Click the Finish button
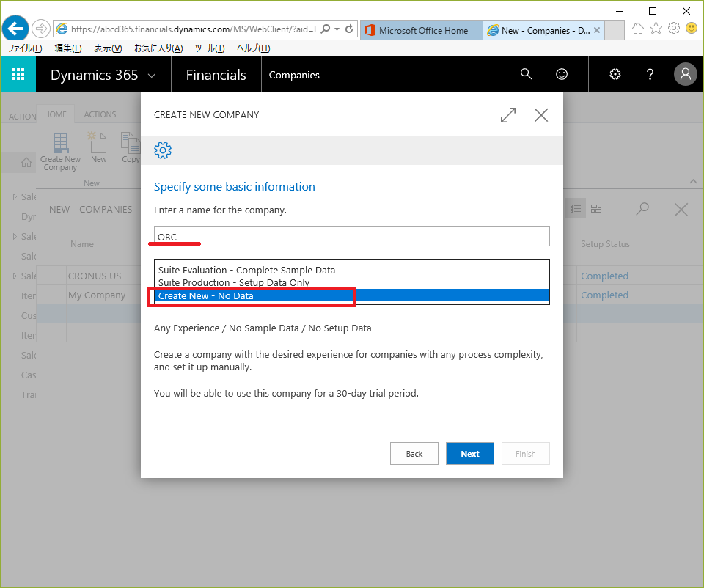The width and height of the screenshot is (704, 588). (x=525, y=453)
